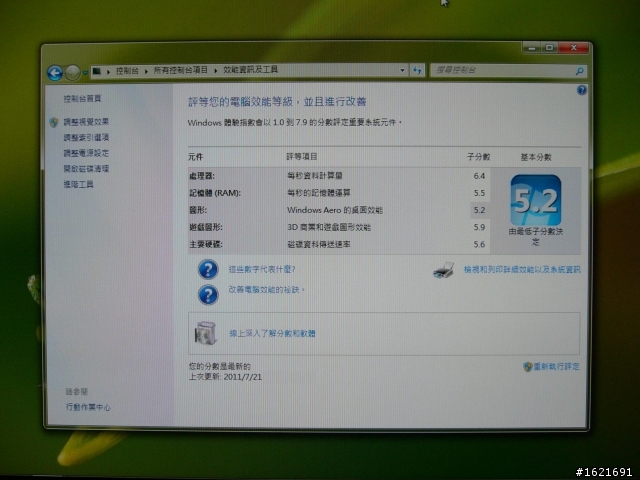Select the 處理器 row label

202,176
